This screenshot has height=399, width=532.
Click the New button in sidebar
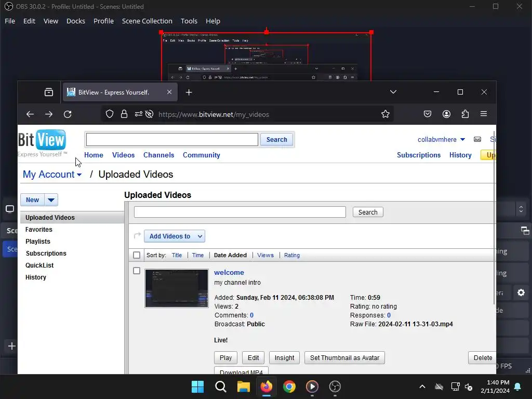click(33, 200)
